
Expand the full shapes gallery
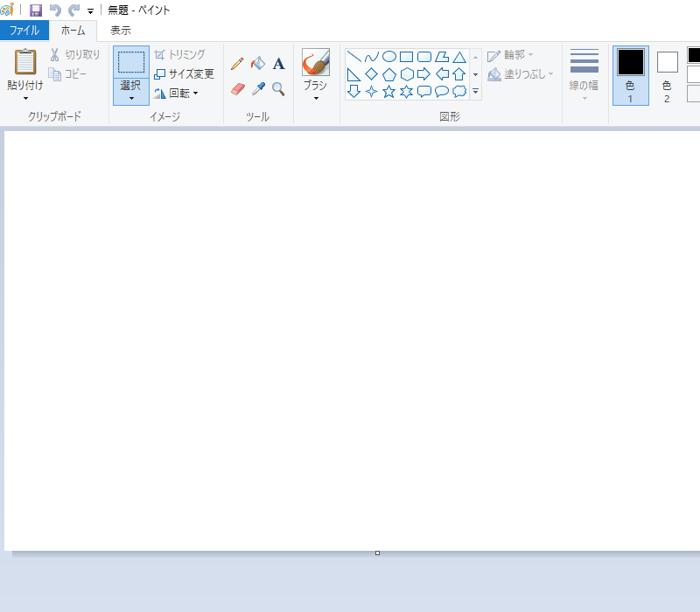click(475, 92)
